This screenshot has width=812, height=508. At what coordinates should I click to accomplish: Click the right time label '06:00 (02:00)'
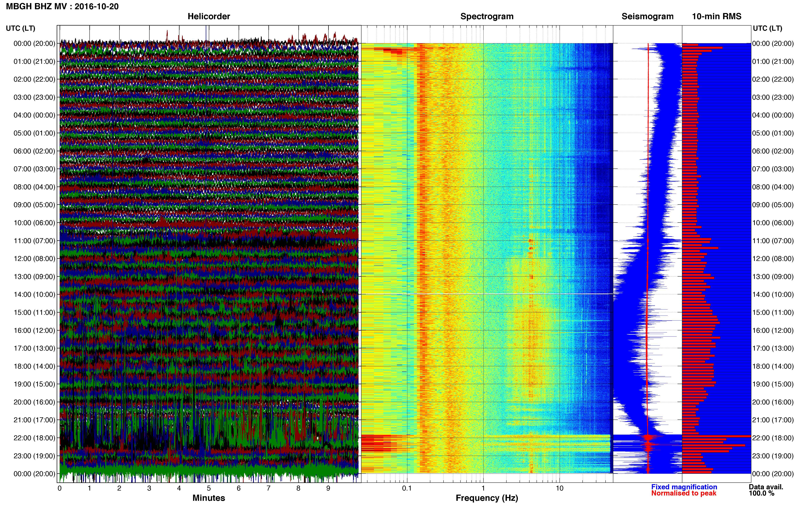(x=773, y=151)
